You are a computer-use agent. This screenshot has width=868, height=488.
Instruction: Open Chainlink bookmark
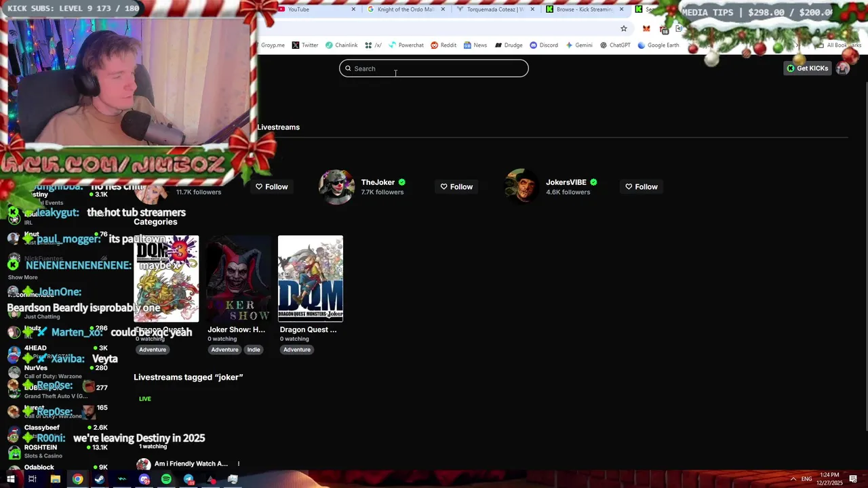click(341, 45)
